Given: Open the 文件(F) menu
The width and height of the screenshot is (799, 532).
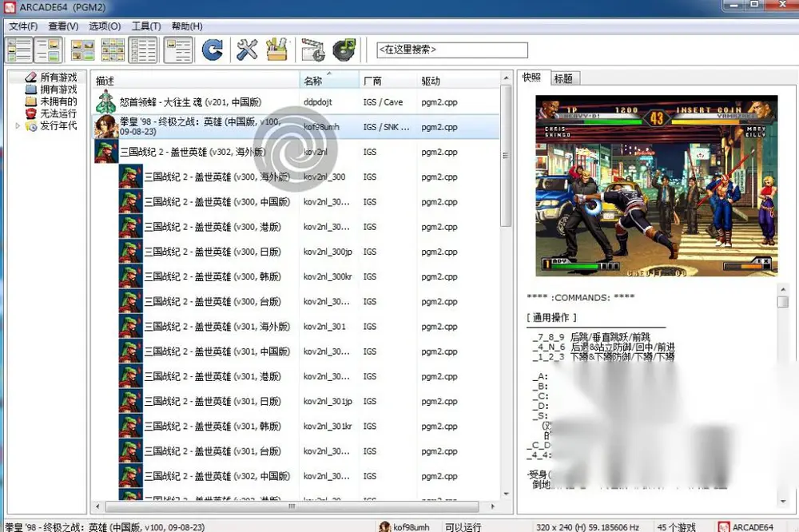Looking at the screenshot, I should point(23,26).
